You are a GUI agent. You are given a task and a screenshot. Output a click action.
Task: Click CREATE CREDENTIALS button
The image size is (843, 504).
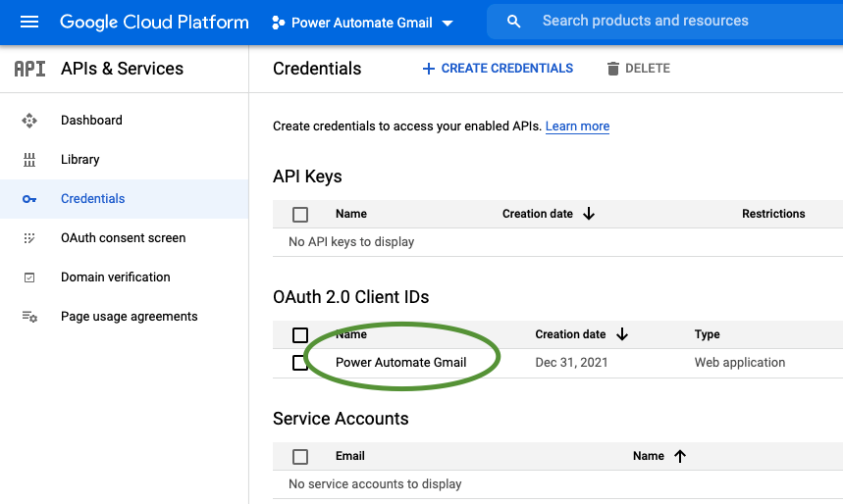[498, 69]
